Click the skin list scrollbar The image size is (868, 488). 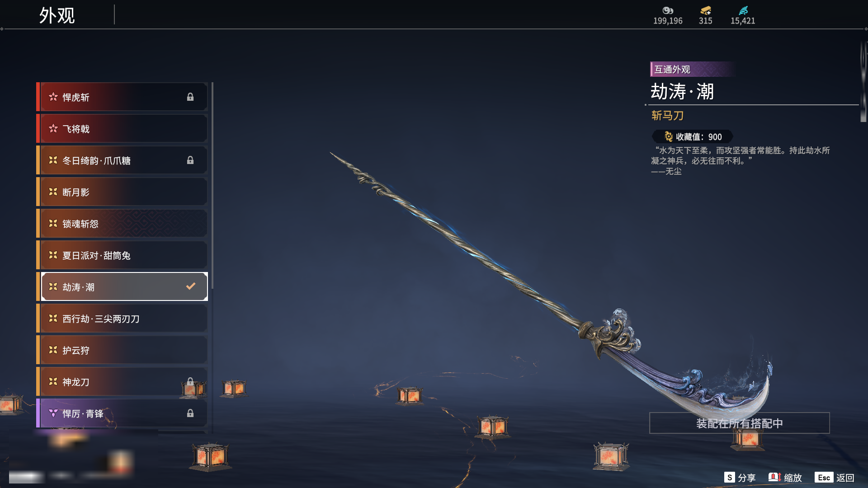click(x=212, y=185)
